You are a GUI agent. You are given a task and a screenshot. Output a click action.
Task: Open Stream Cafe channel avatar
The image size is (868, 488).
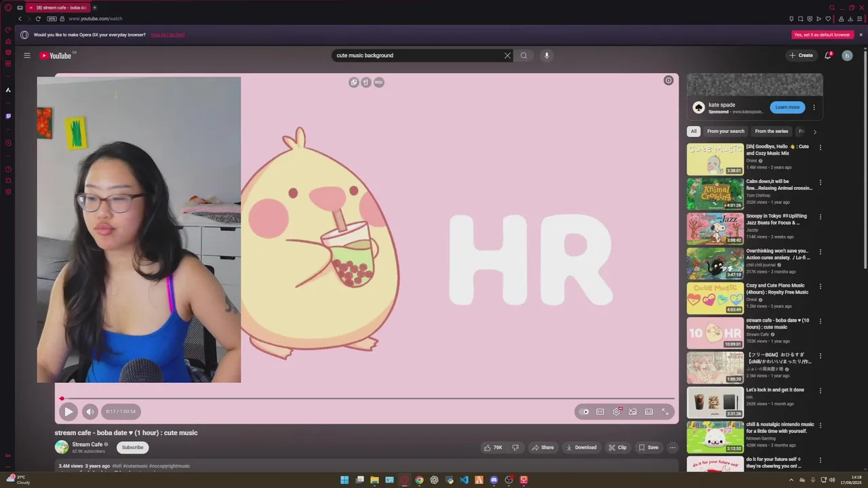click(x=62, y=447)
